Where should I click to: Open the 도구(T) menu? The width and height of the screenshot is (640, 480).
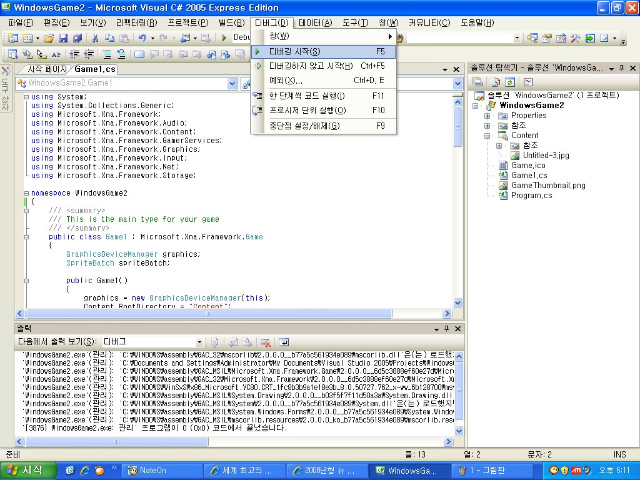[x=355, y=22]
